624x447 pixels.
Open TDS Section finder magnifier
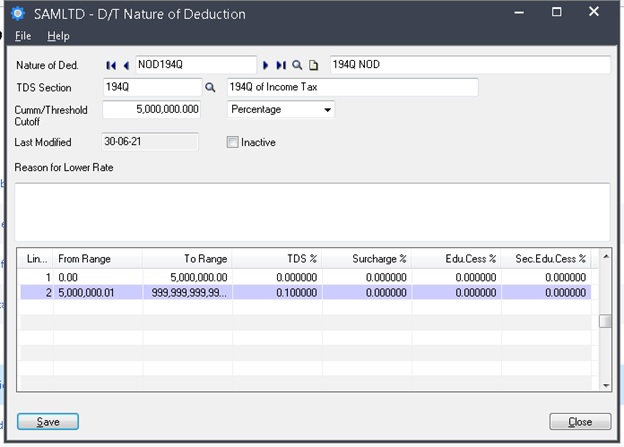click(x=210, y=88)
